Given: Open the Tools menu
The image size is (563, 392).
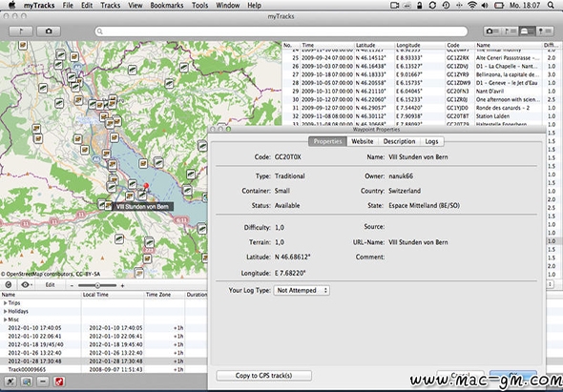Looking at the screenshot, I should click(x=199, y=5).
